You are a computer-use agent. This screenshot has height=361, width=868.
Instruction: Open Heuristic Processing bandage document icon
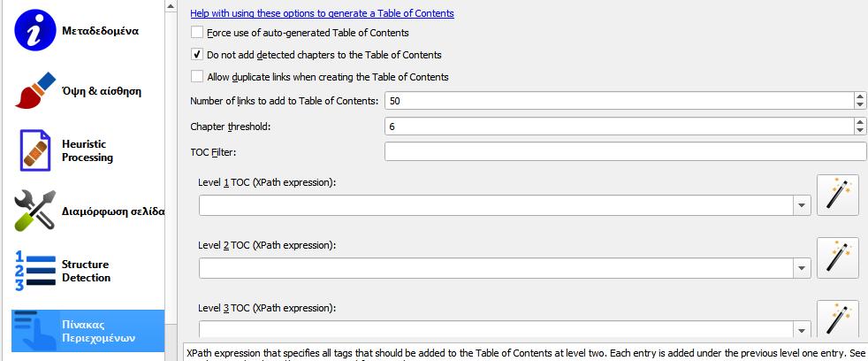click(x=34, y=150)
